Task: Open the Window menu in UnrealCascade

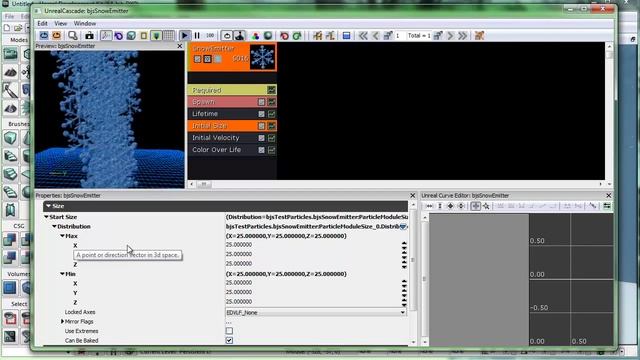Action: (x=85, y=23)
